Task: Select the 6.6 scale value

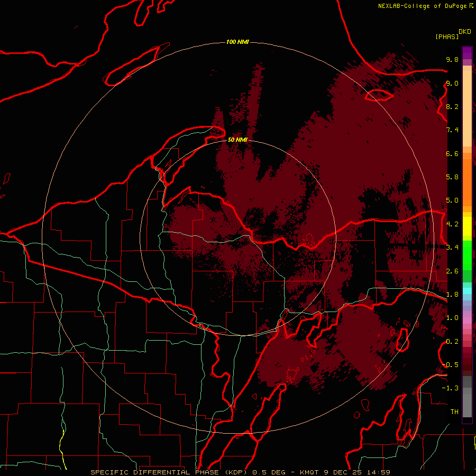Action: pyautogui.click(x=452, y=153)
